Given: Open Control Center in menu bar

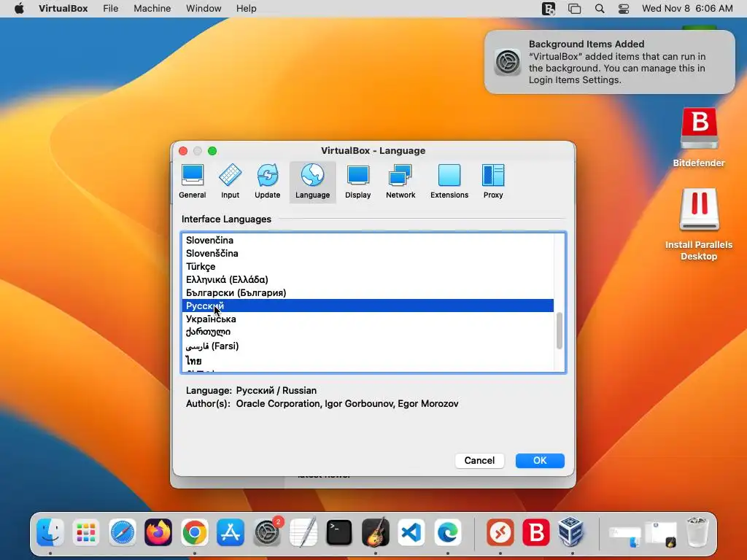Looking at the screenshot, I should 624,9.
